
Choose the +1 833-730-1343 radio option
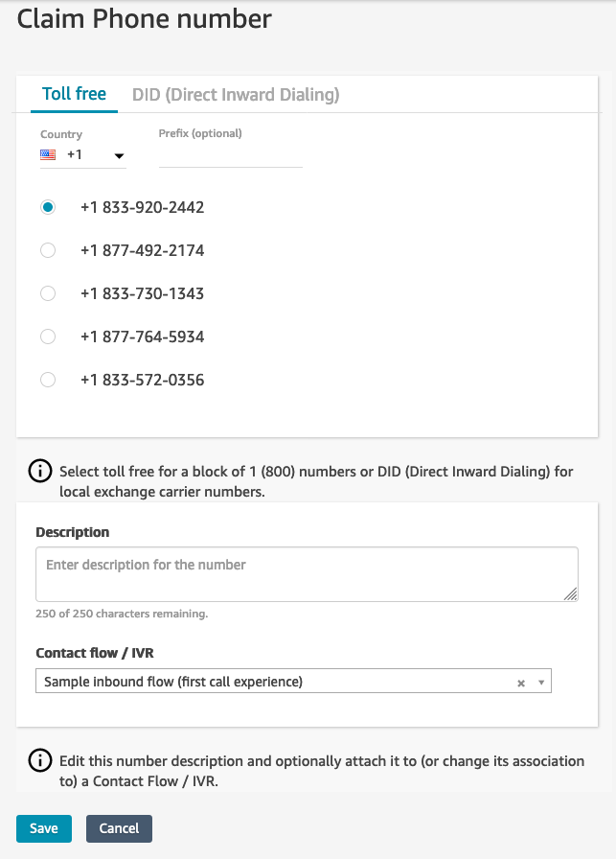click(x=48, y=293)
